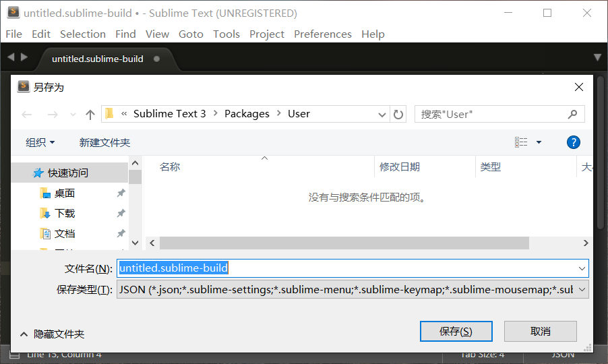Click the back arrow in Save As dialog
Viewport: 608px width, 364px height.
(x=27, y=115)
